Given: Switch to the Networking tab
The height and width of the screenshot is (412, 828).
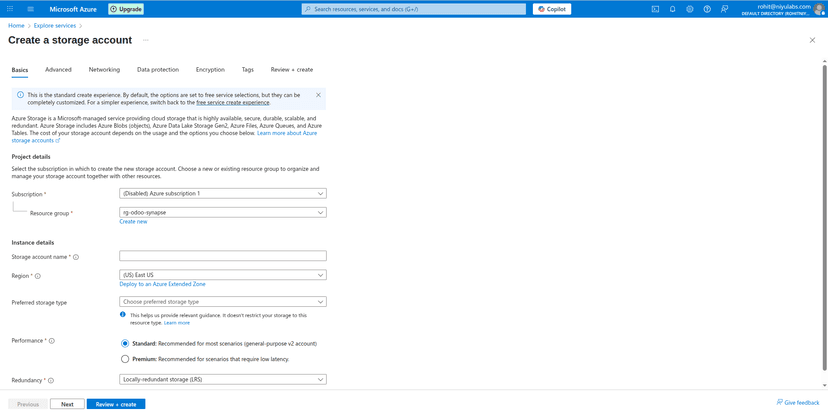Looking at the screenshot, I should point(104,70).
